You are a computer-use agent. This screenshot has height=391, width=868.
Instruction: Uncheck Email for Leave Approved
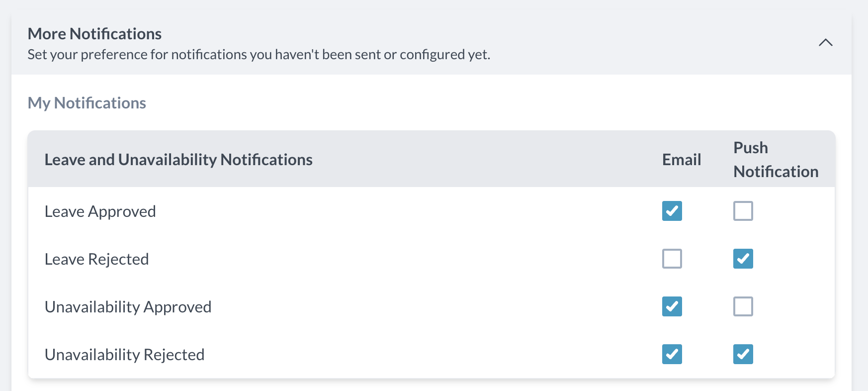point(672,211)
